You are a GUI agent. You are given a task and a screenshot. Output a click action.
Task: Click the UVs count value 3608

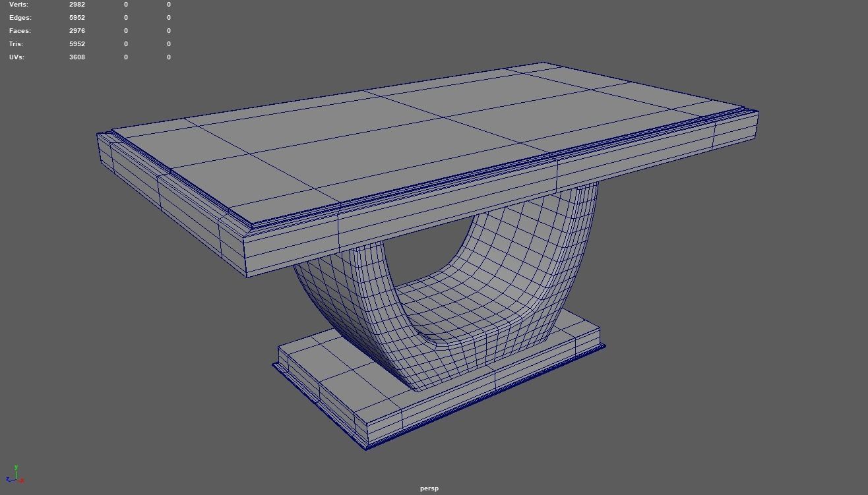77,57
